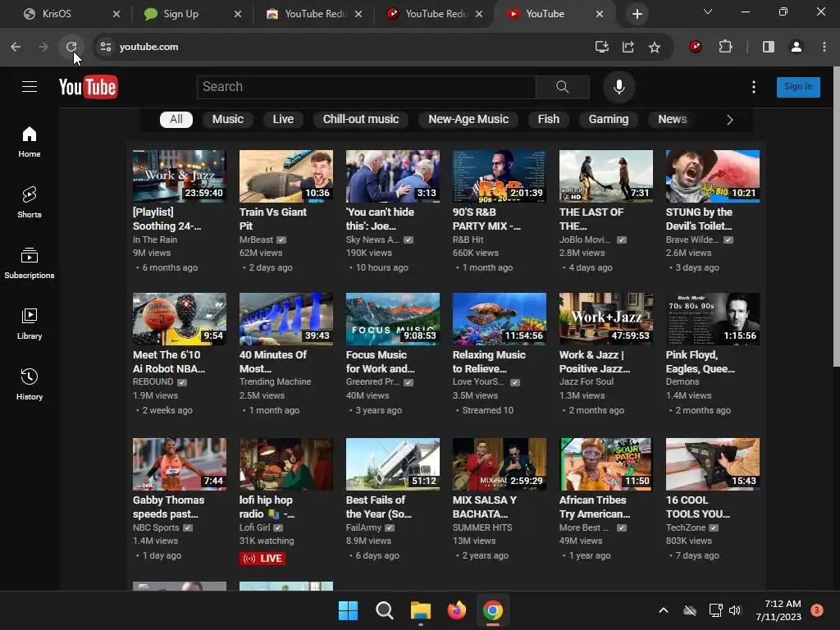Open Meet The 6'10 Ai Robot thumbnail
This screenshot has width=840, height=630.
(180, 319)
